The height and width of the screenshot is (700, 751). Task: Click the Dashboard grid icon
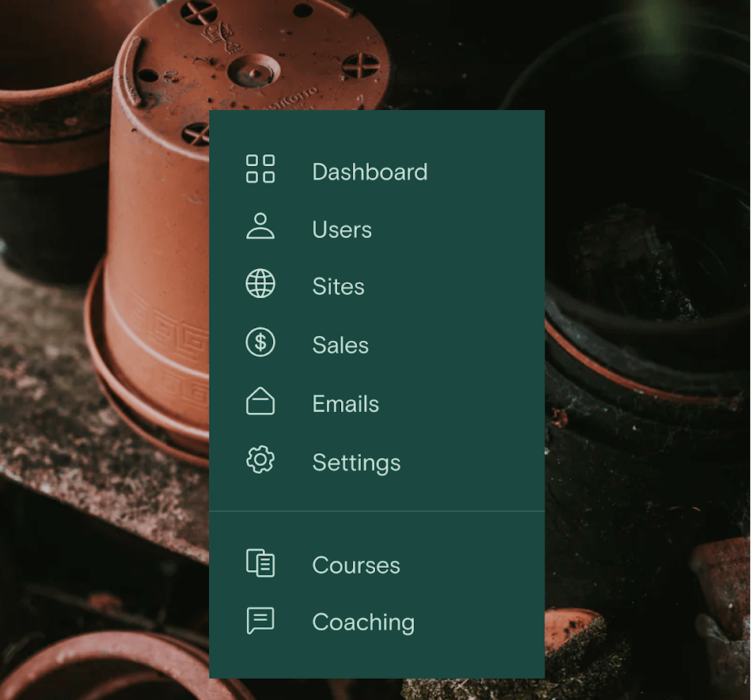(x=260, y=168)
